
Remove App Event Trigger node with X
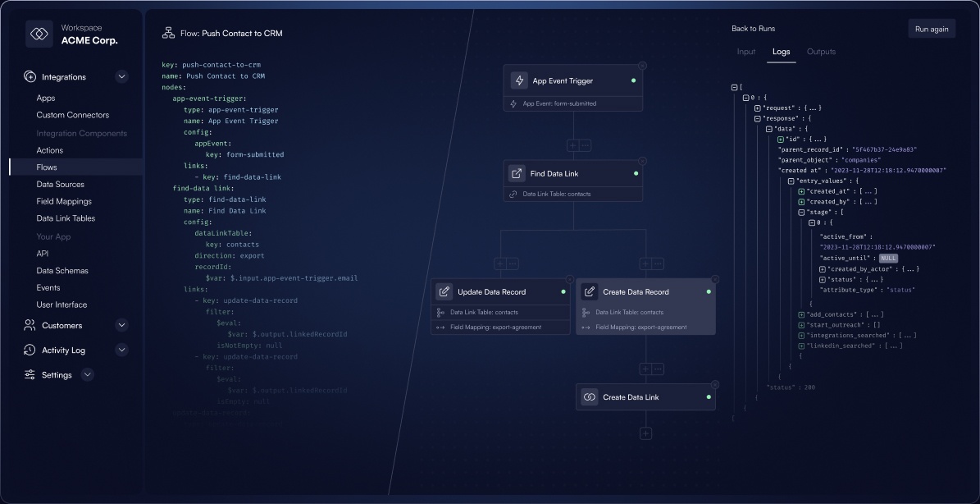642,65
